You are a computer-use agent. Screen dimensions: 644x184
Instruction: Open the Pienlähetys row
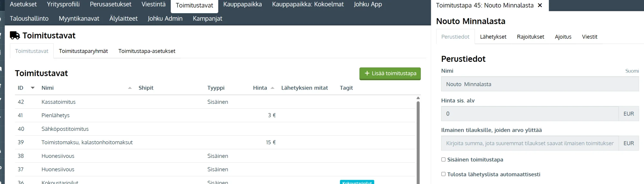tap(215, 115)
